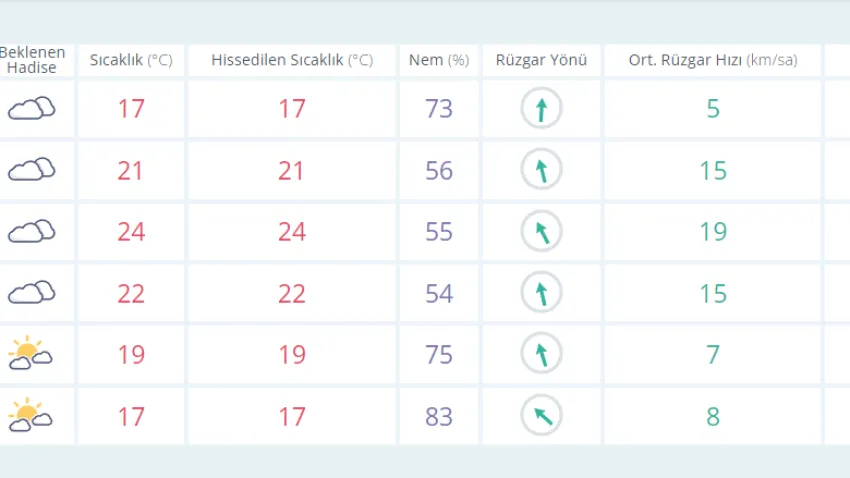Click the Ort. Rüzgar Hızı header
The image size is (850, 478).
tap(712, 60)
